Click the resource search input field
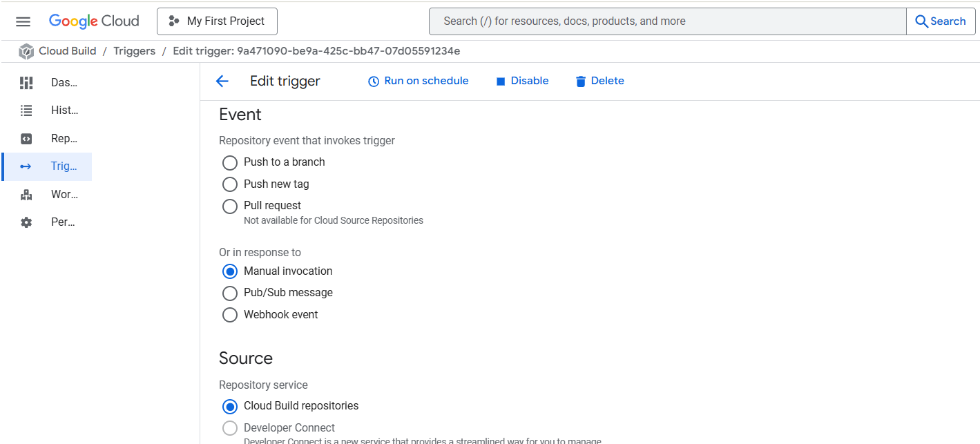 (667, 21)
